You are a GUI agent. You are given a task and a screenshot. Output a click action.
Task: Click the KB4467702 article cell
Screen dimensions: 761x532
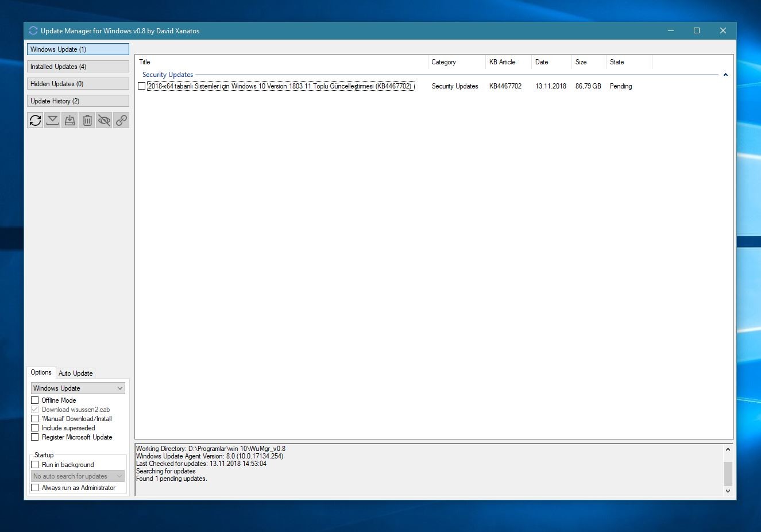pos(505,86)
